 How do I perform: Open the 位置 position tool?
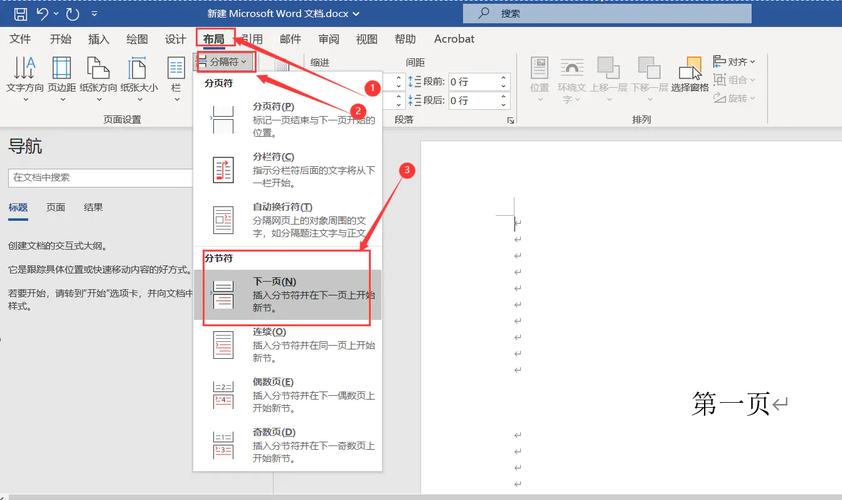click(539, 78)
